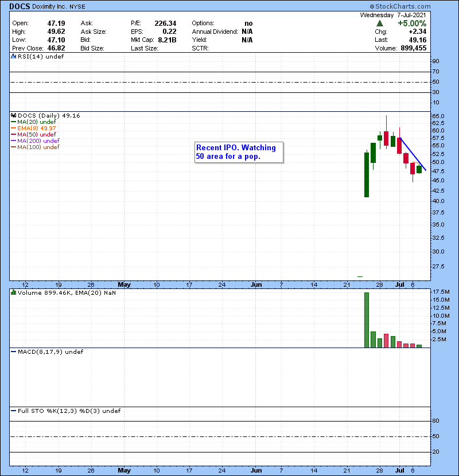This screenshot has width=459, height=476.
Task: Click the 17.5M volume axis label
Action: coord(441,292)
